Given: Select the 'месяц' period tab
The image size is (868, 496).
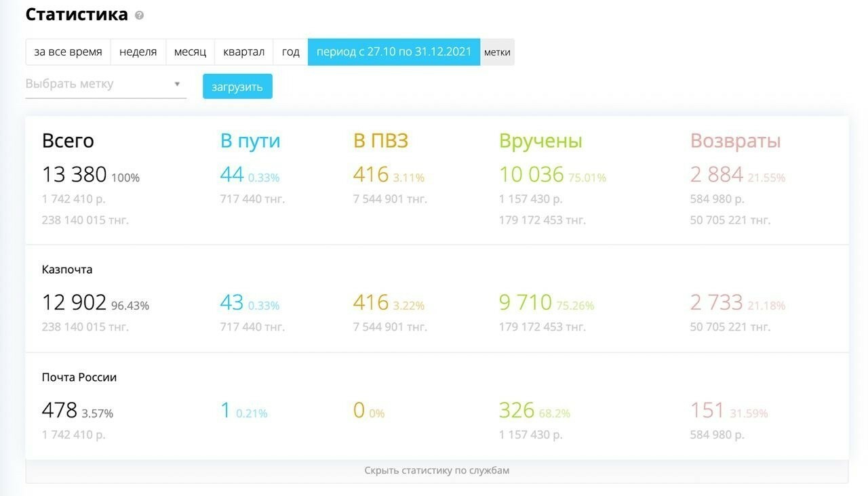Looking at the screenshot, I should (190, 51).
